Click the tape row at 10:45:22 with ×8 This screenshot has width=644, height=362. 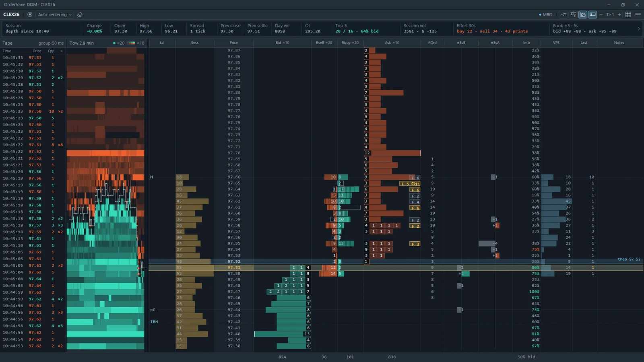pos(33,145)
